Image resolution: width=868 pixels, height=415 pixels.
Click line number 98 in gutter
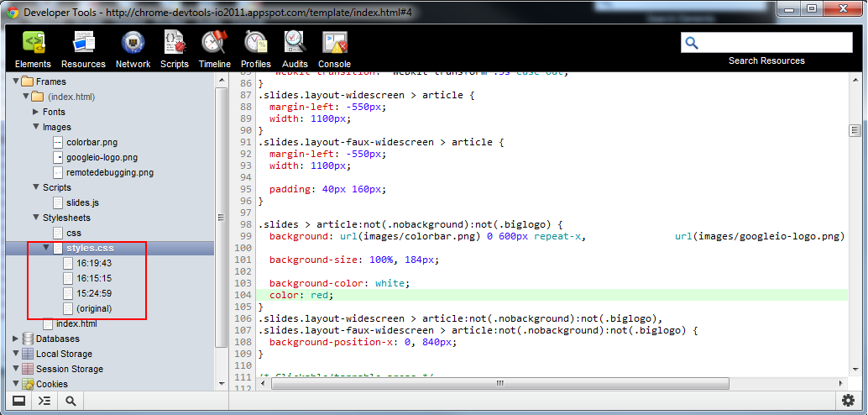[244, 224]
